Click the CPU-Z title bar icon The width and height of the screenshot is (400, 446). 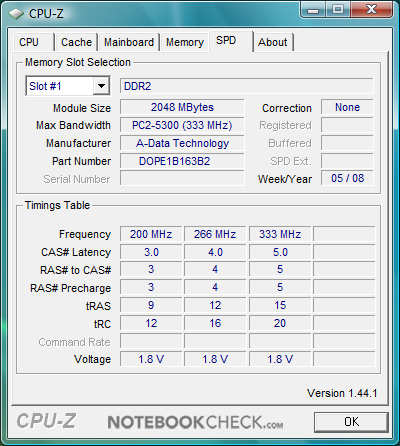click(16, 14)
